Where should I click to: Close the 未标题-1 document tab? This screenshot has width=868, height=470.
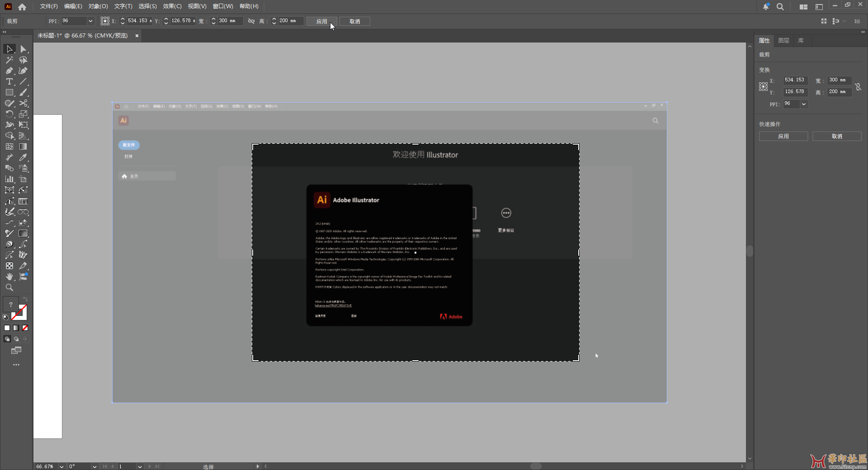coord(137,36)
